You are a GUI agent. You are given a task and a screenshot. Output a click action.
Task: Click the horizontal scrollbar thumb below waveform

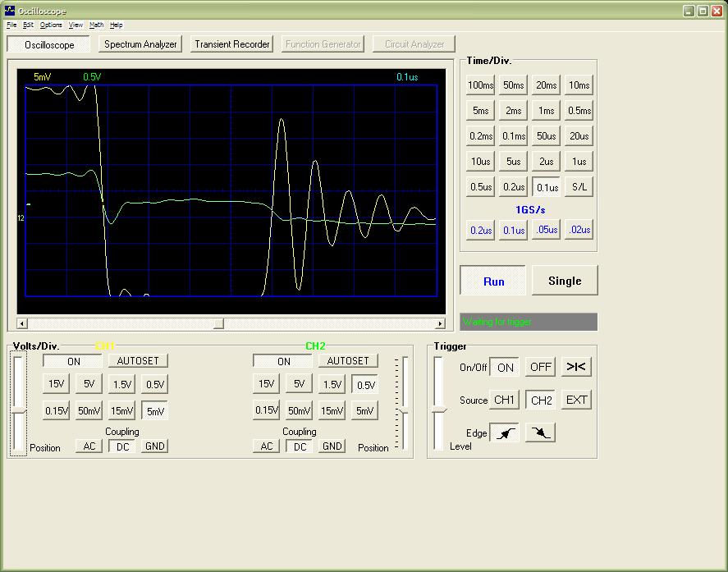pos(218,323)
